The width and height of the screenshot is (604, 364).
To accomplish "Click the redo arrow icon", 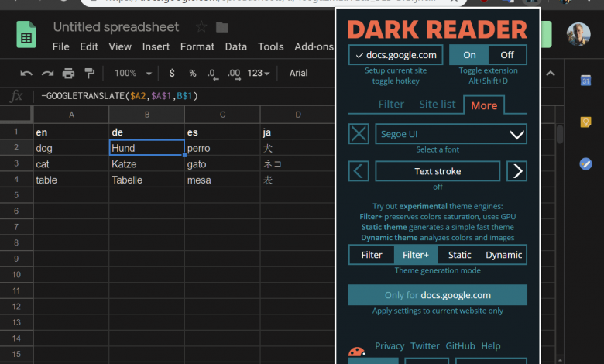I will point(47,73).
